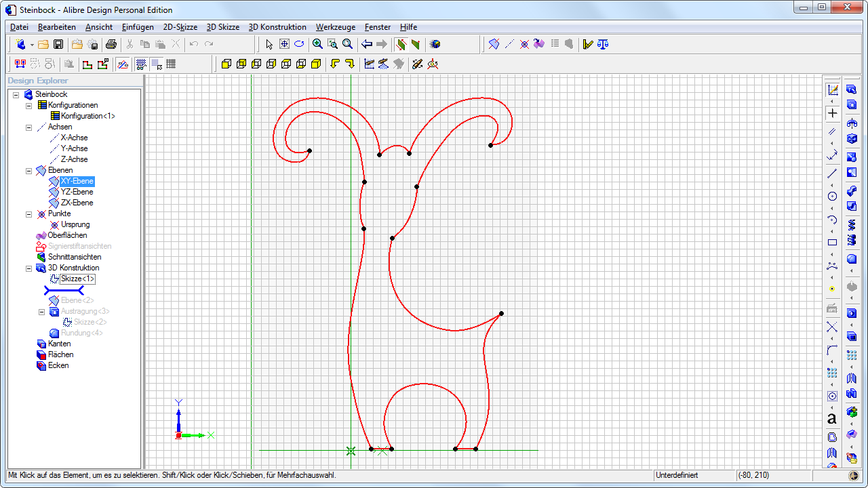
Task: Open the dropdown arrow beside New icon
Action: click(31, 45)
